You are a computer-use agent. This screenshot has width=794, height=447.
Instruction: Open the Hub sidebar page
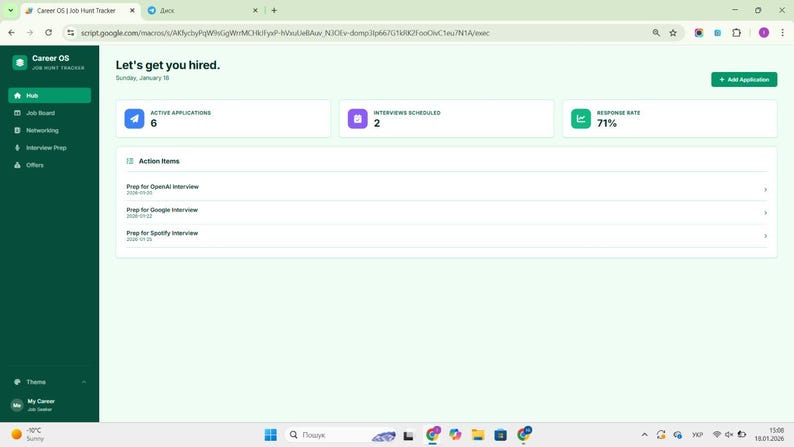50,95
